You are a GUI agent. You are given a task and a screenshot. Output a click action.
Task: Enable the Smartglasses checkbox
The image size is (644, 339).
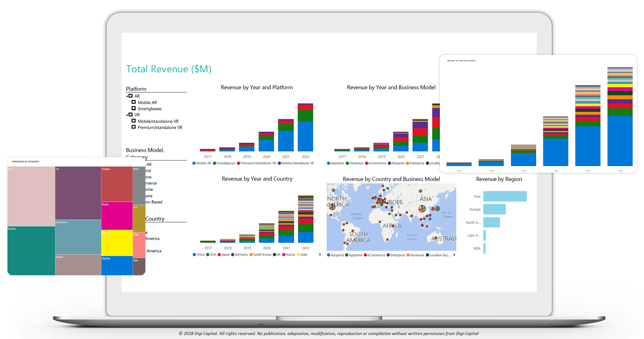tap(134, 108)
